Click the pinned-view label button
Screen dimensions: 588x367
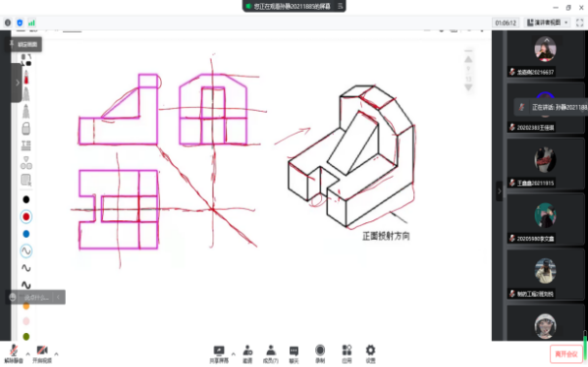click(23, 45)
